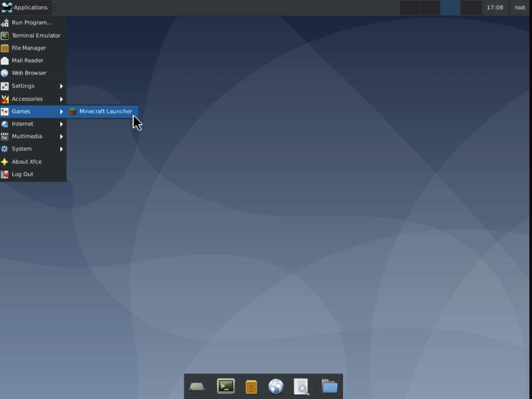Expand the Accessories submenu

coord(33,99)
